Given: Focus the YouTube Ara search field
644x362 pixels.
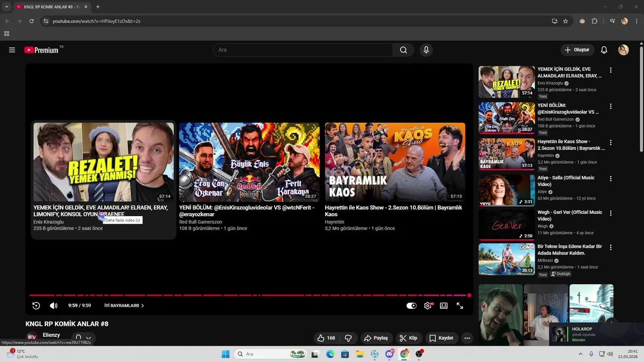Looking at the screenshot, I should point(303,50).
